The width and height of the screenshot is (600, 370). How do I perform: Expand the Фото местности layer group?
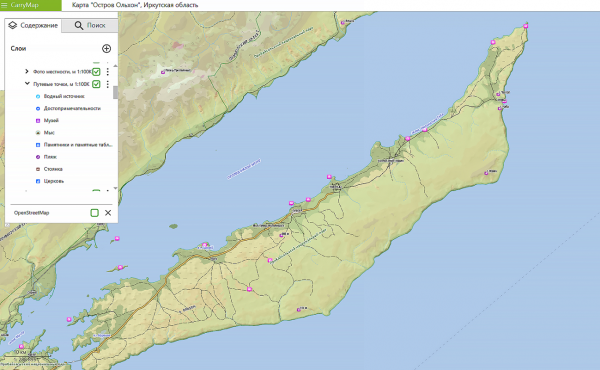click(x=27, y=71)
